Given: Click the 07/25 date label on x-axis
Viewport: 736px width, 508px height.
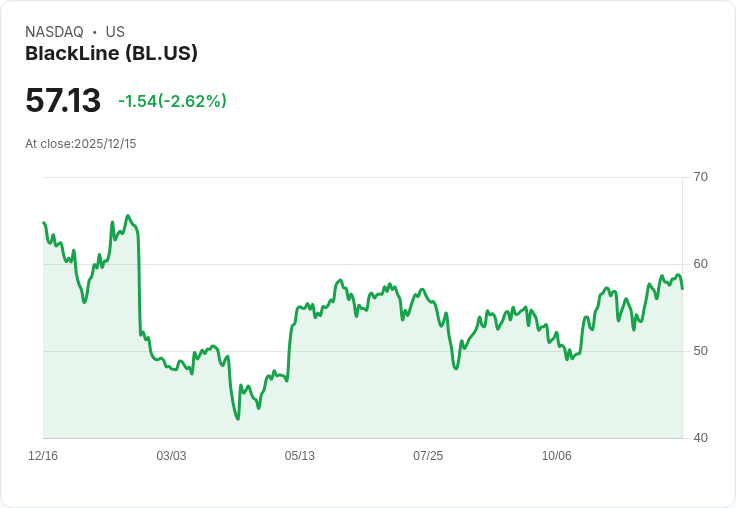Looking at the screenshot, I should (428, 456).
